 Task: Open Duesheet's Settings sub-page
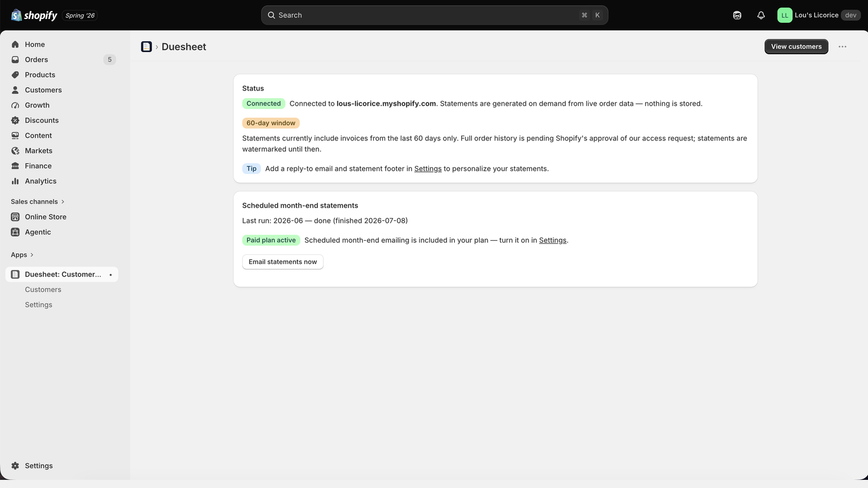(39, 305)
